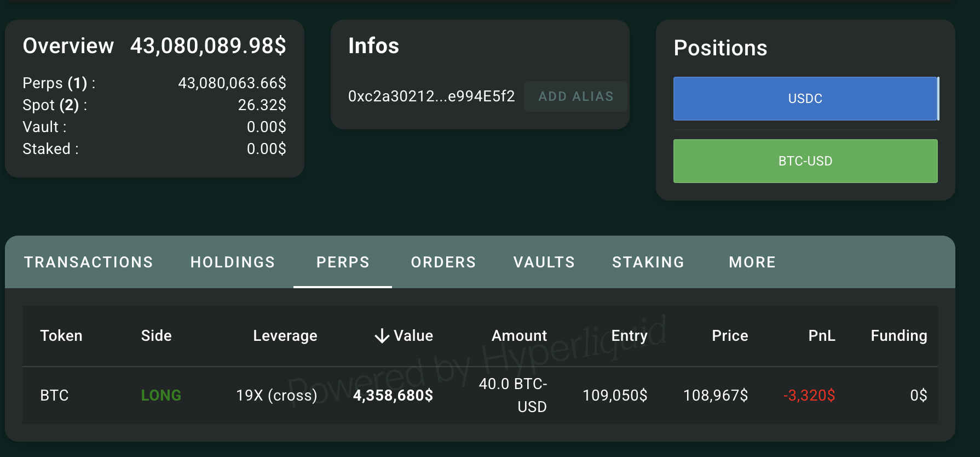
Task: Click the total balance 43,080,089.98$ in Overview
Action: (208, 46)
